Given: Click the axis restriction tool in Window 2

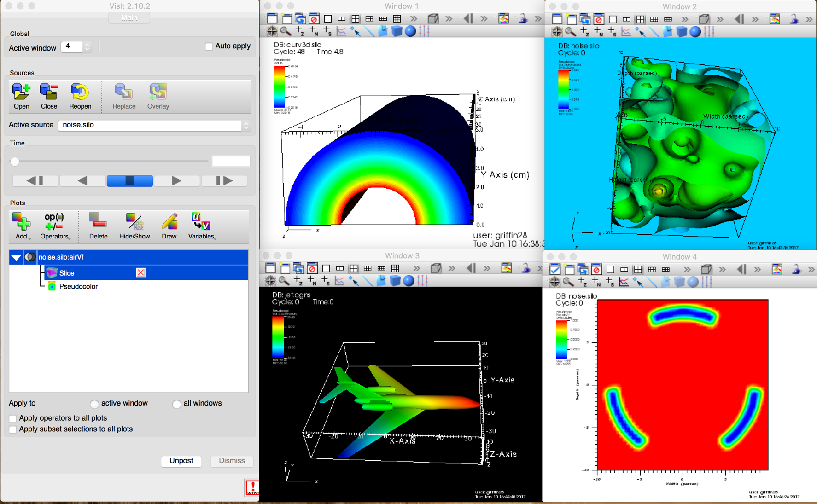Looking at the screenshot, I should point(709,32).
